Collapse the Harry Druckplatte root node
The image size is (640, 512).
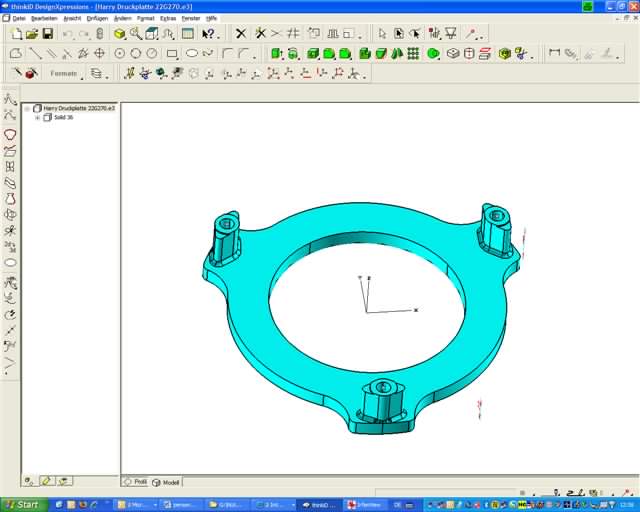point(28,108)
